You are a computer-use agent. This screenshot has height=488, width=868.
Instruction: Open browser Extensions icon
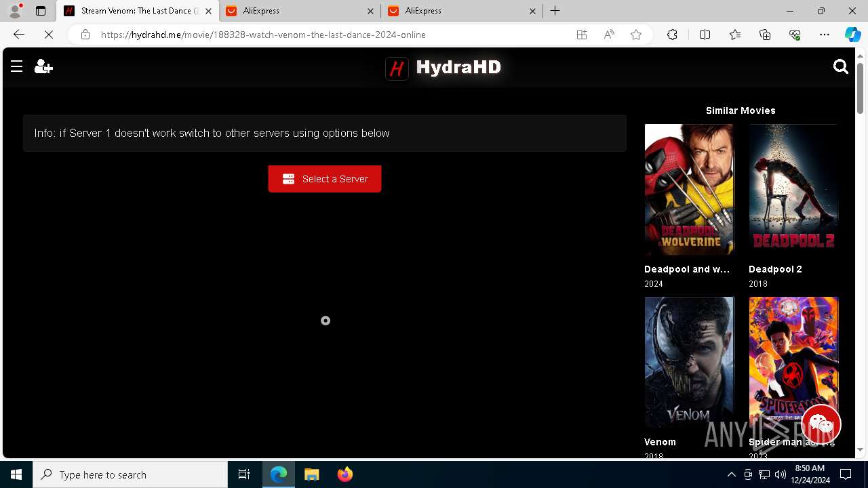(x=672, y=35)
